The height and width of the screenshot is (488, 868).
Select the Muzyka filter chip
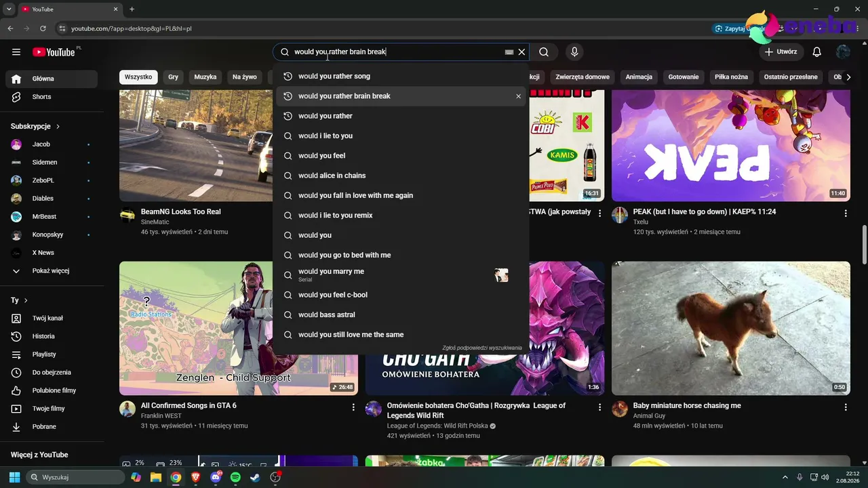click(x=205, y=77)
